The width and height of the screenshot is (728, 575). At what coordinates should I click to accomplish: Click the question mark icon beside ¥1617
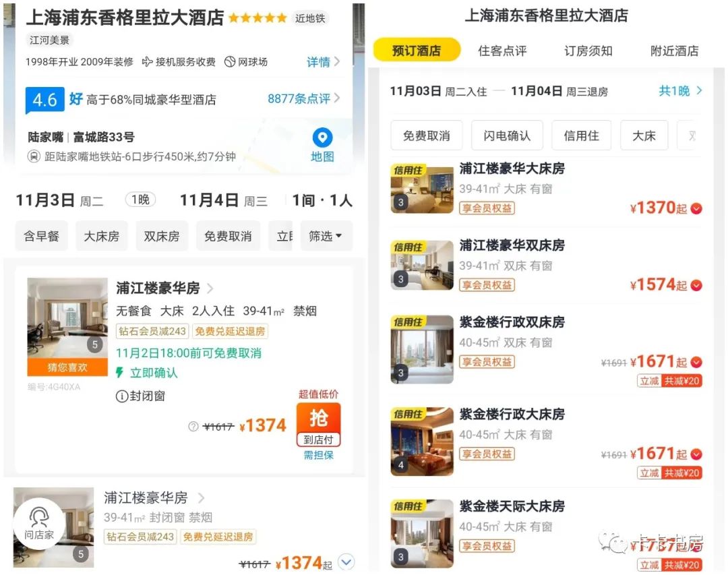pos(193,426)
